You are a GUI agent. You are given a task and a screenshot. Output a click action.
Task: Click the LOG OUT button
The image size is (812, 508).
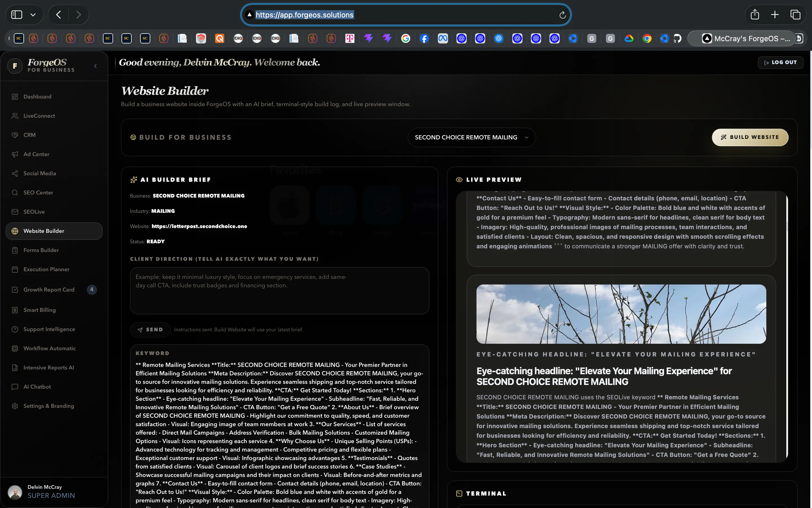780,62
